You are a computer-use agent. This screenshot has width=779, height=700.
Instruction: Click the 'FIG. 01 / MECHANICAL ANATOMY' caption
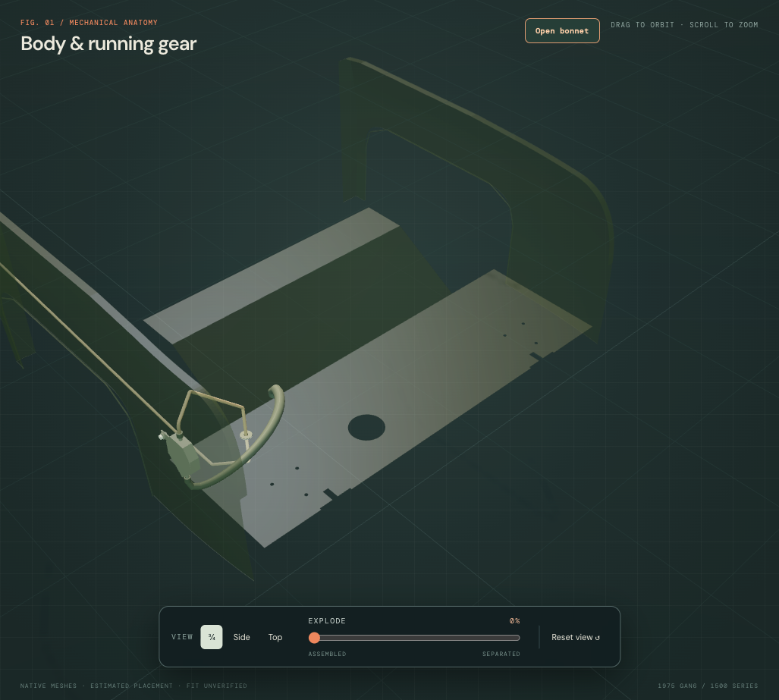pyautogui.click(x=89, y=22)
